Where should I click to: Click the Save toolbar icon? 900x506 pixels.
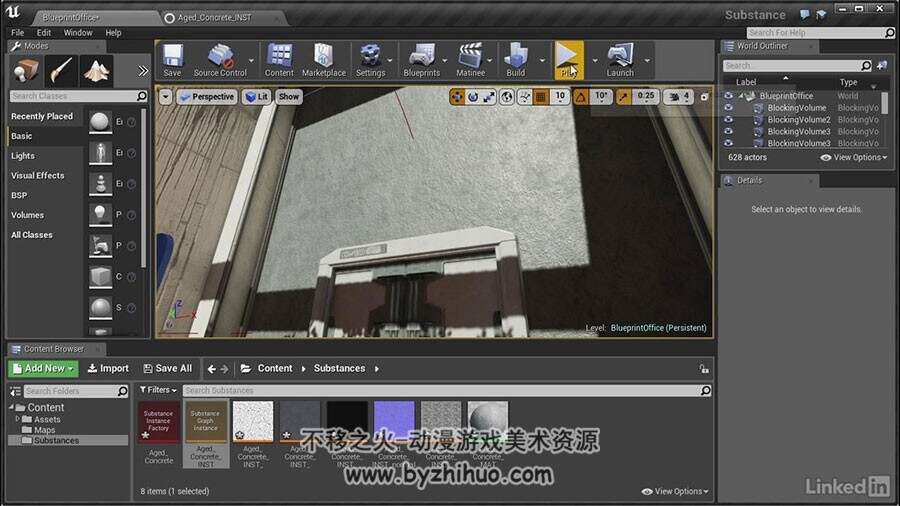coord(172,60)
